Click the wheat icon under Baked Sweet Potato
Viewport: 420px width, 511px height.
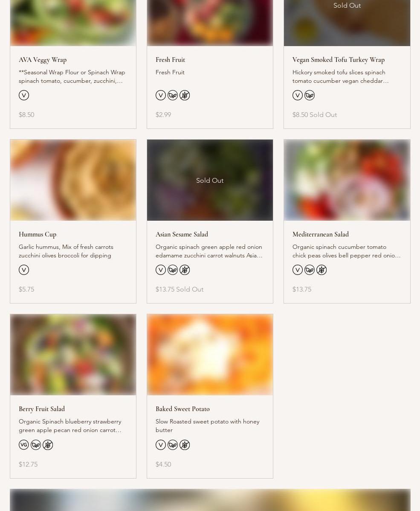[x=185, y=445]
